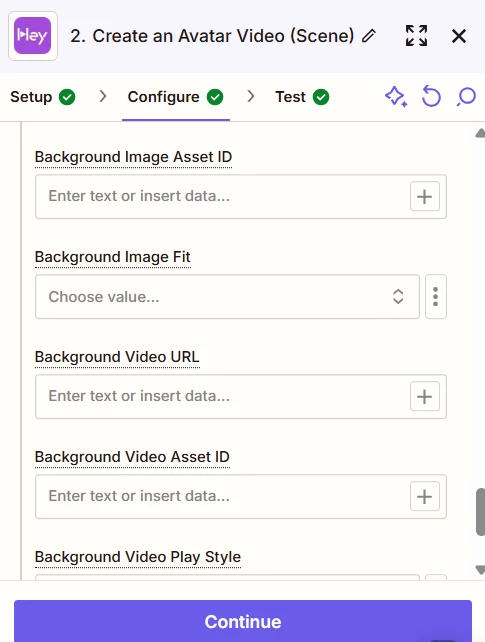Click plus icon for Background Video URL

coord(425,396)
